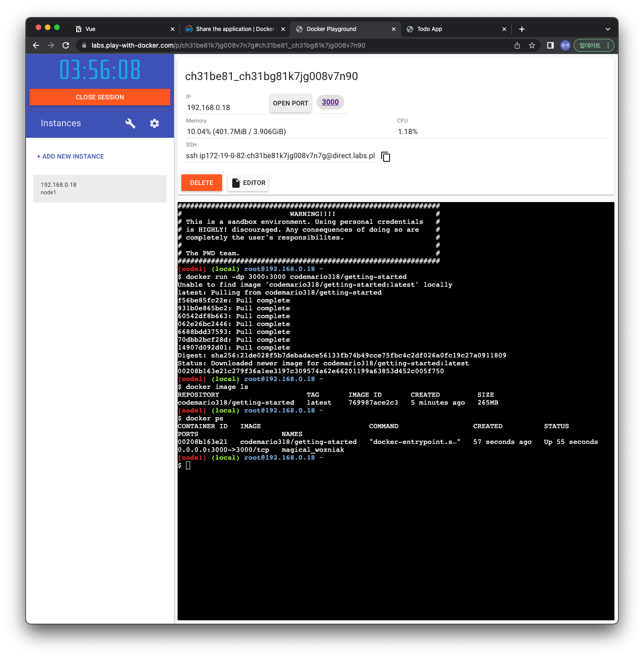Close the Todo App tab
This screenshot has height=658, width=644.
click(x=504, y=29)
